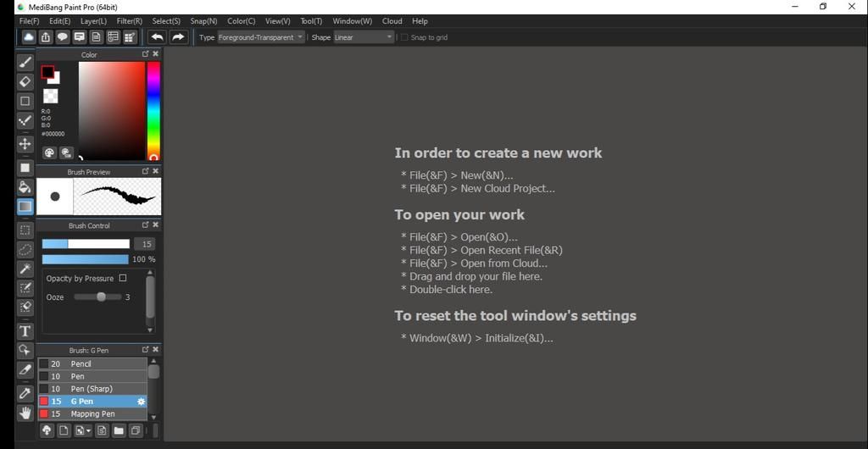Open the Cloud menu
Viewport: 868px width, 449px height.
point(392,21)
